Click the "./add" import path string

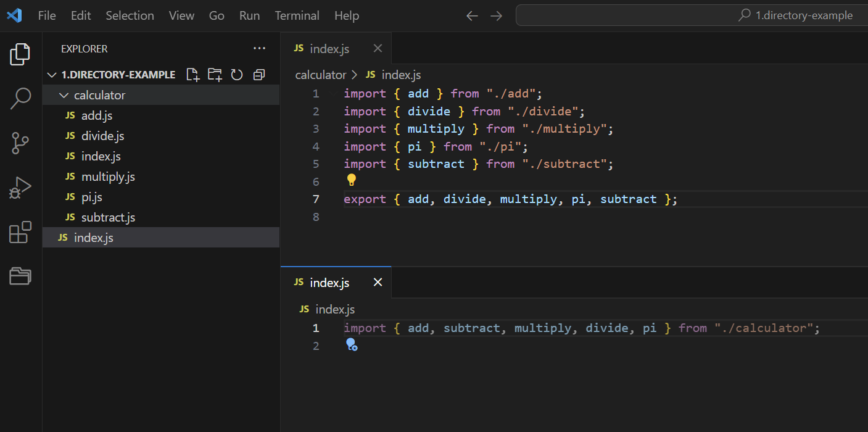(x=511, y=94)
